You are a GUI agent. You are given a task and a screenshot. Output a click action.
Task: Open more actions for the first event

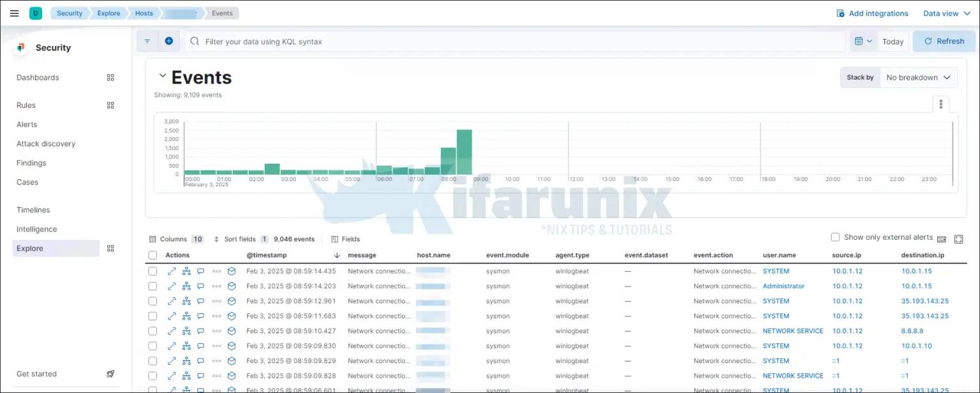pyautogui.click(x=216, y=271)
